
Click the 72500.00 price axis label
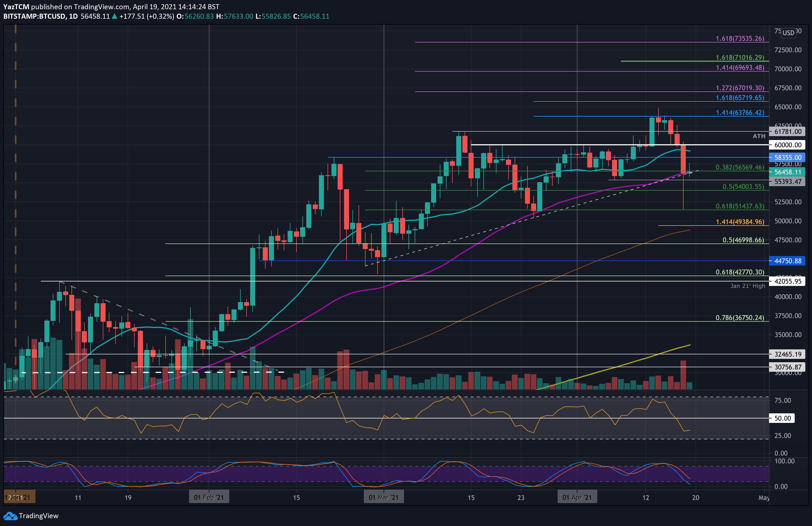[788, 50]
